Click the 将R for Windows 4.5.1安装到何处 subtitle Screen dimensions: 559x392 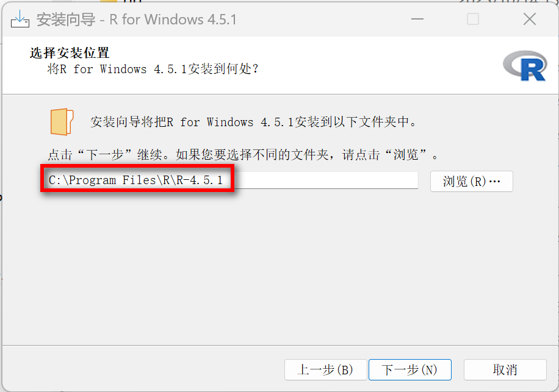(153, 69)
